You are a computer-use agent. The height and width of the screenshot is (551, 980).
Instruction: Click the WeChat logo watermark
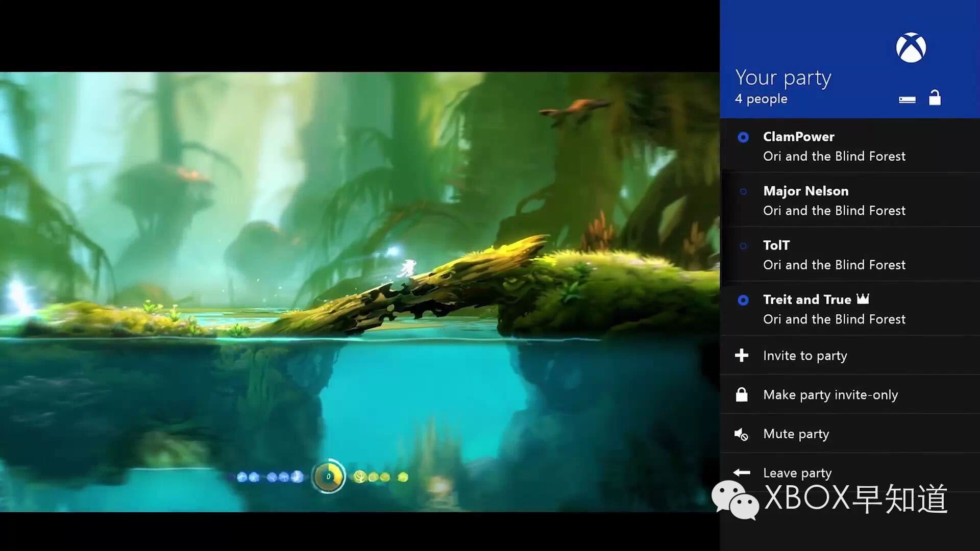pos(735,500)
